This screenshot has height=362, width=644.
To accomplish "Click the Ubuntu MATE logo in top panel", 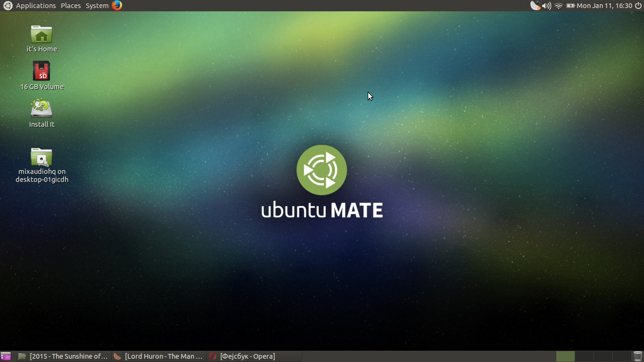I will (x=8, y=6).
